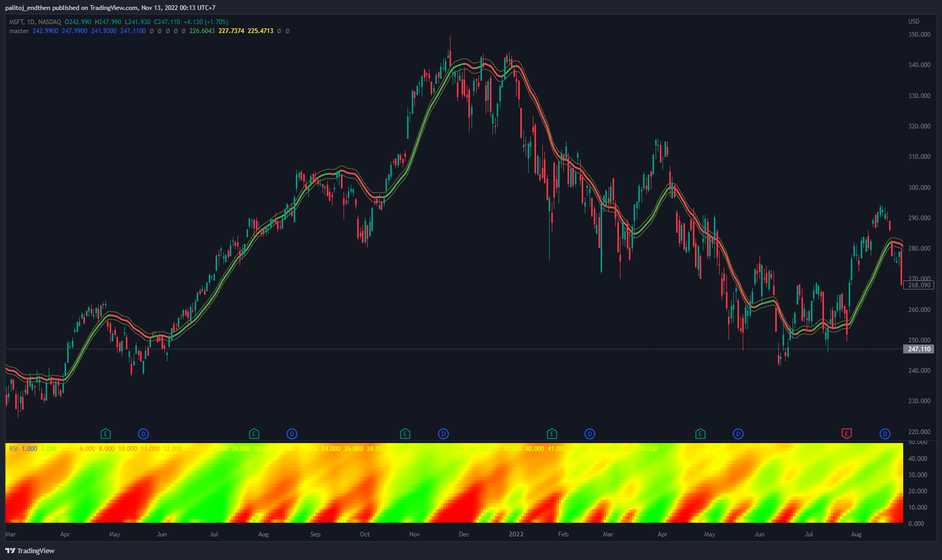Screen dimensions: 942x560
Task: Open the dividend D marker in mid-May 2022
Action: click(738, 434)
